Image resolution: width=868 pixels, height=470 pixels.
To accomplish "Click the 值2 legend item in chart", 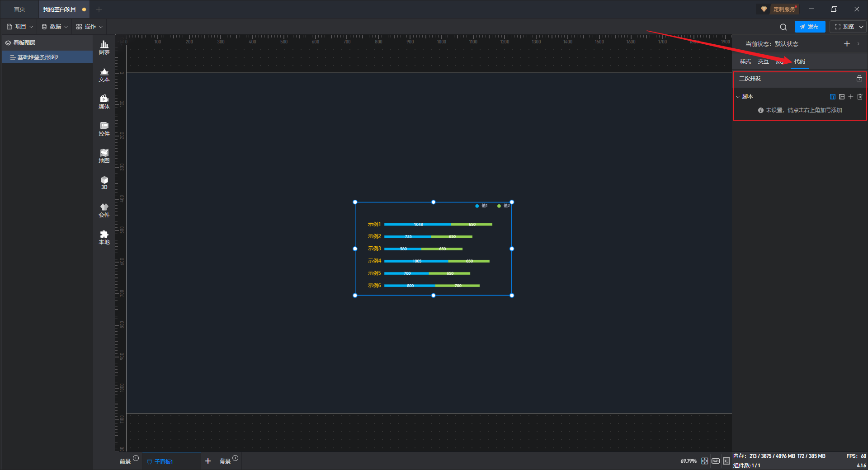I will point(504,206).
